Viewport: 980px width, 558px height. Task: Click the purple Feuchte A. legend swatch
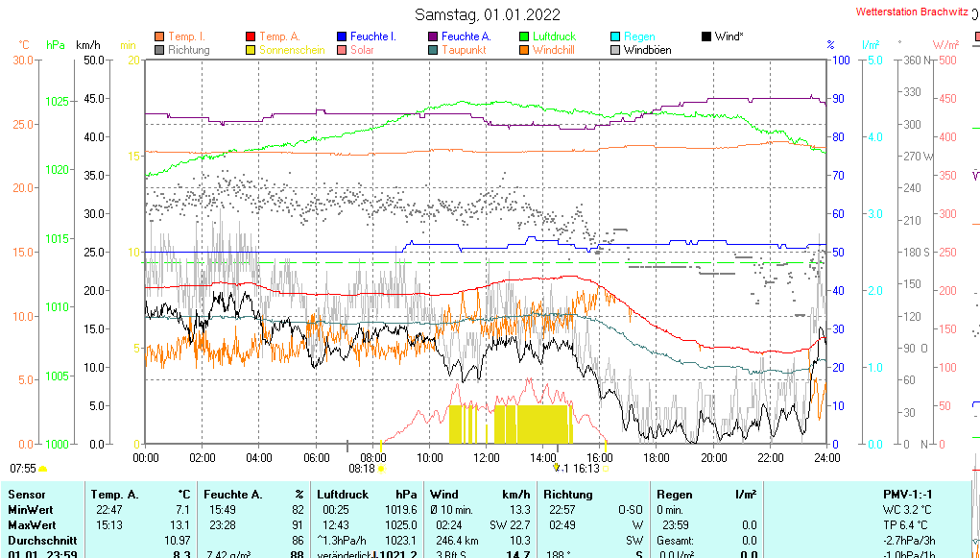click(433, 36)
